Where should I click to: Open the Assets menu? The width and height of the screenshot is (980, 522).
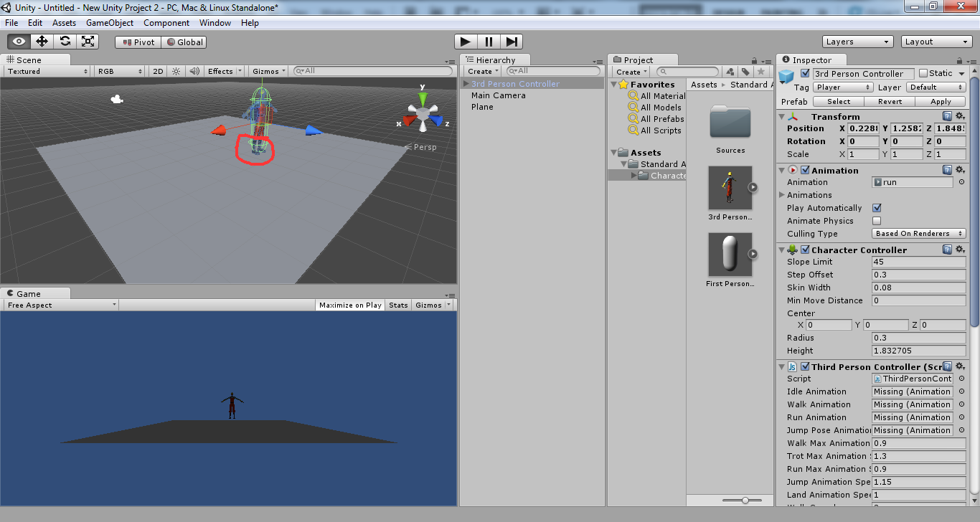[x=64, y=23]
